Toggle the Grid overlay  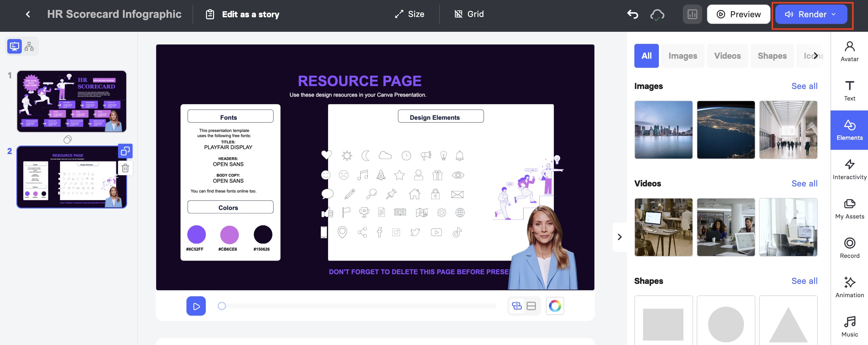click(x=469, y=14)
